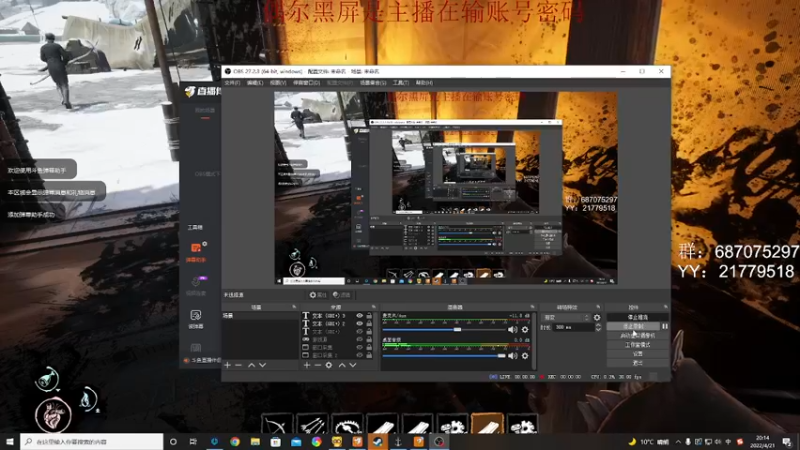The width and height of the screenshot is (800, 450).
Task: Lock the 文本 (GDI+) 2 source
Action: (x=369, y=323)
